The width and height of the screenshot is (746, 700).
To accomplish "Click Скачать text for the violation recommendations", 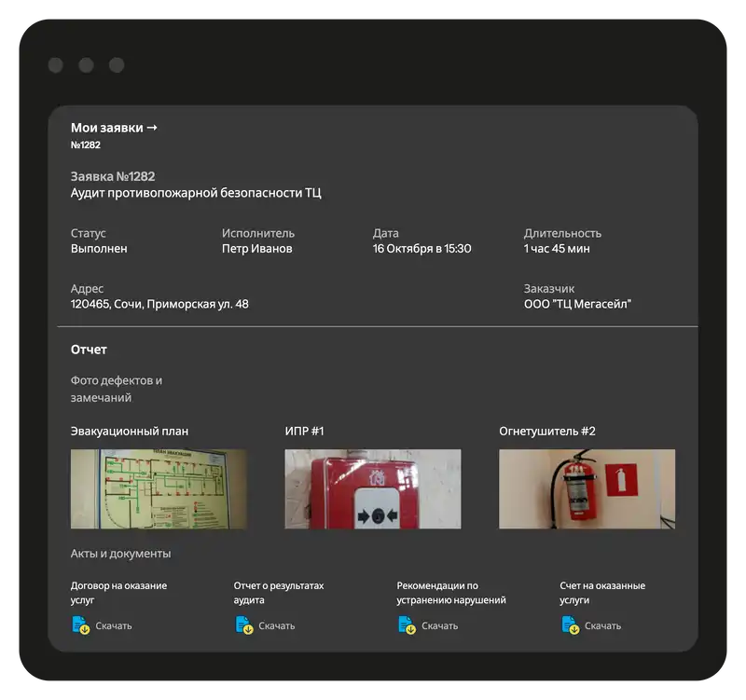I will pyautogui.click(x=440, y=626).
